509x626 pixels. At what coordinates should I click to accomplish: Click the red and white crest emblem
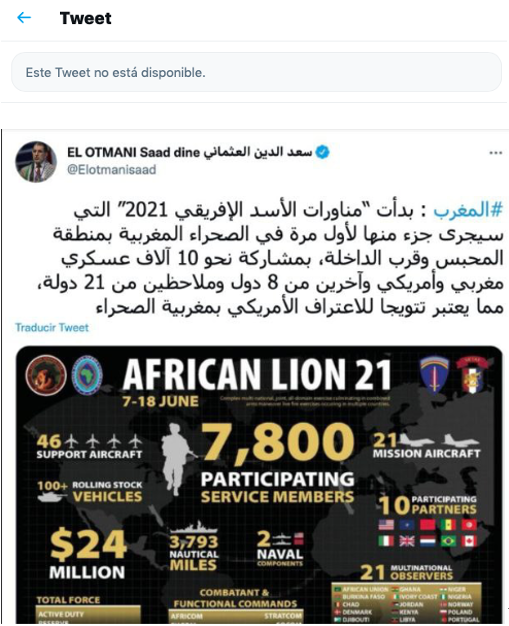point(474,375)
